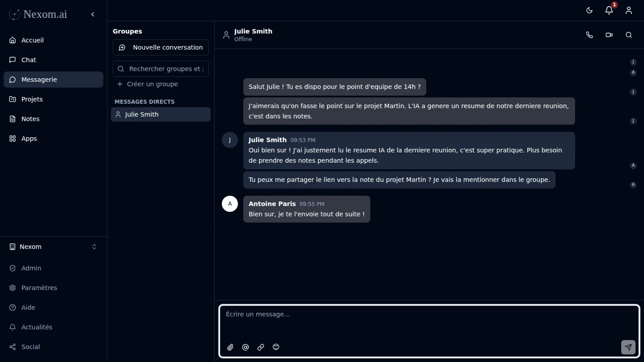Mention a user with the @ icon

coord(246,347)
